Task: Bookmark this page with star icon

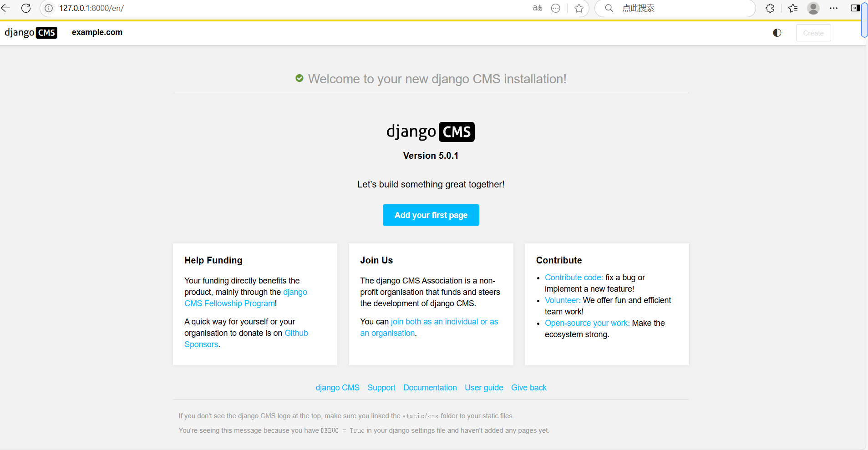Action: click(579, 8)
